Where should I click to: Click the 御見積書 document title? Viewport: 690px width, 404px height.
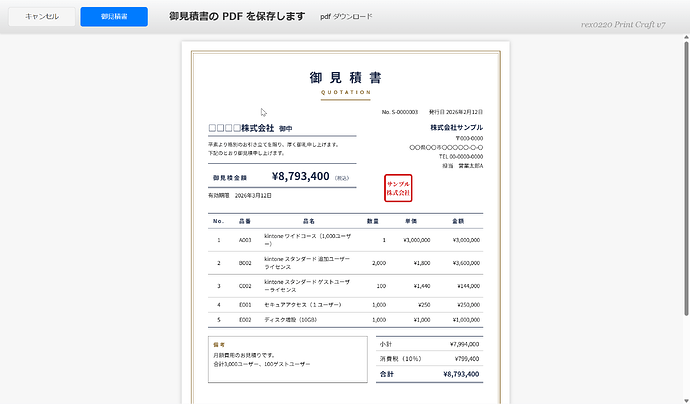346,77
